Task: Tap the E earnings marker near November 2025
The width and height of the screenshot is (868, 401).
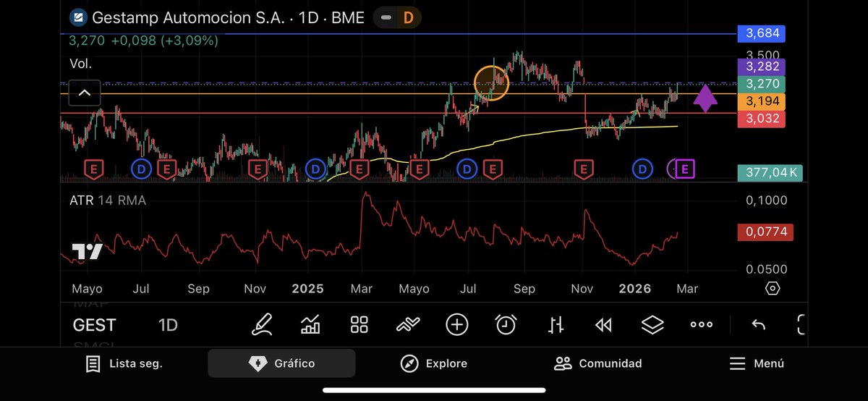Action: [583, 169]
